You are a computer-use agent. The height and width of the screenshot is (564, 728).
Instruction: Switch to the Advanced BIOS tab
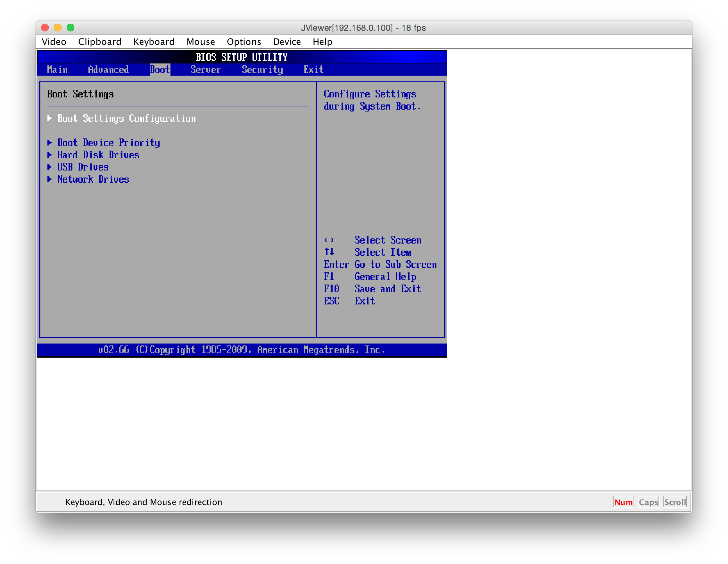click(108, 70)
